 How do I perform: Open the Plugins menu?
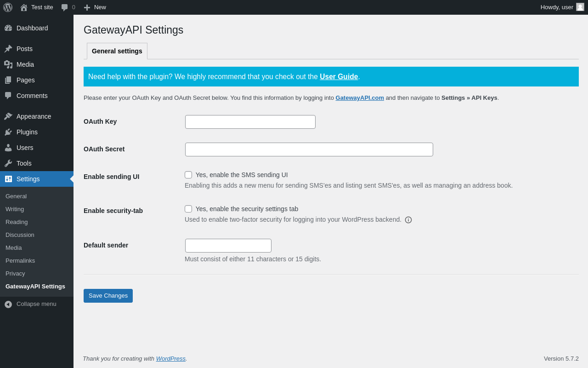click(37, 132)
